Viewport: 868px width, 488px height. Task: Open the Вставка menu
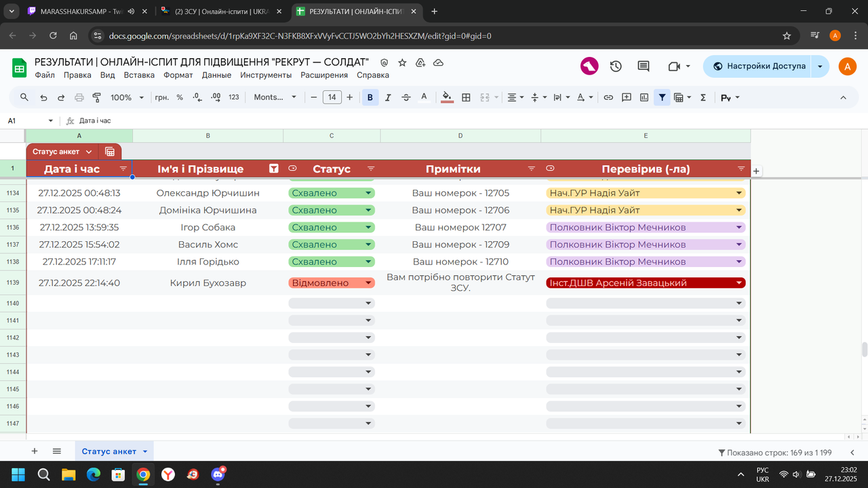coord(139,75)
